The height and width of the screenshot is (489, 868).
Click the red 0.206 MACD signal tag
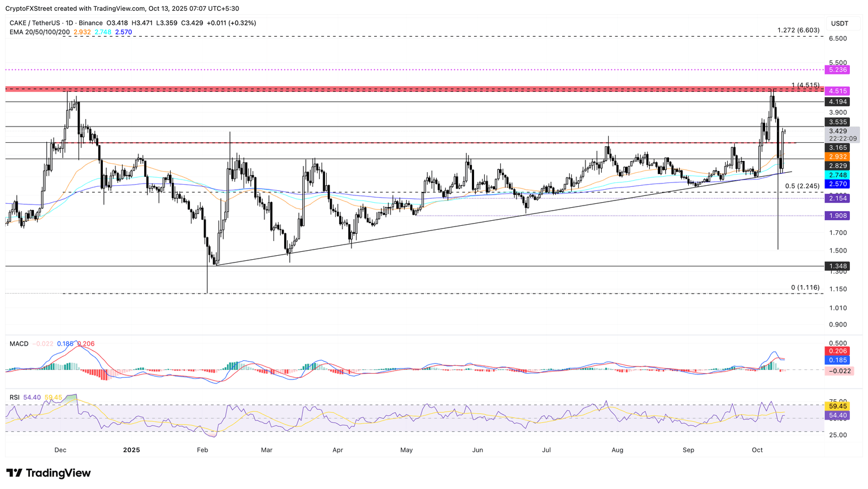tap(836, 351)
